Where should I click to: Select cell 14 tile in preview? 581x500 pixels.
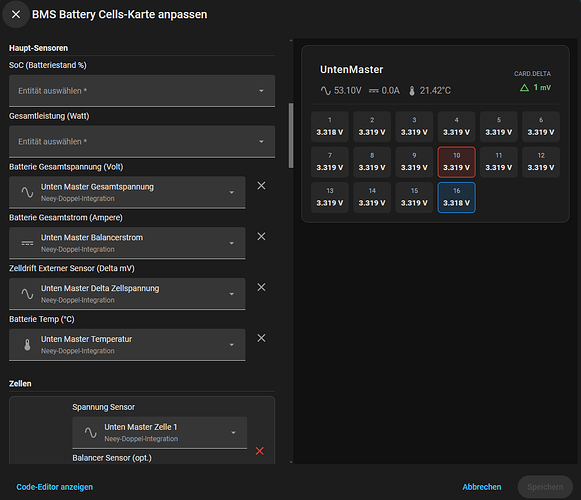click(372, 198)
